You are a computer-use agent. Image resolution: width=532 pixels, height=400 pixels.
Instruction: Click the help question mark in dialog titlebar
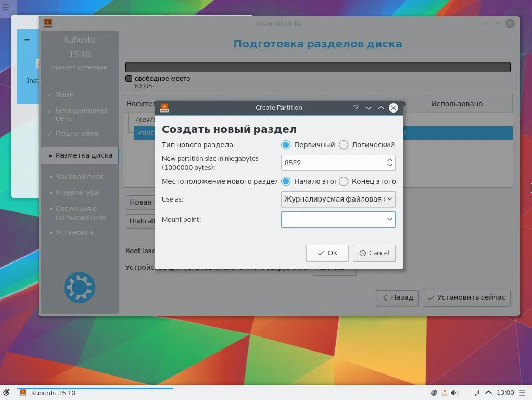[356, 108]
